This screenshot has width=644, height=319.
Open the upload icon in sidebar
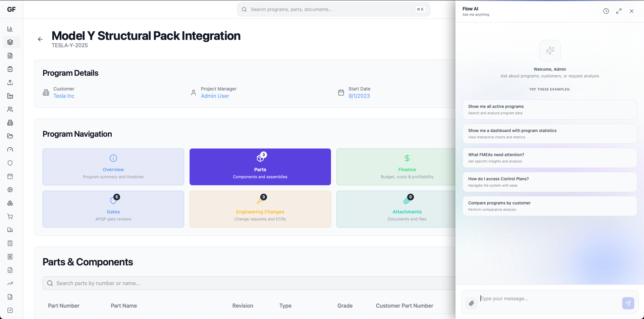click(10, 82)
